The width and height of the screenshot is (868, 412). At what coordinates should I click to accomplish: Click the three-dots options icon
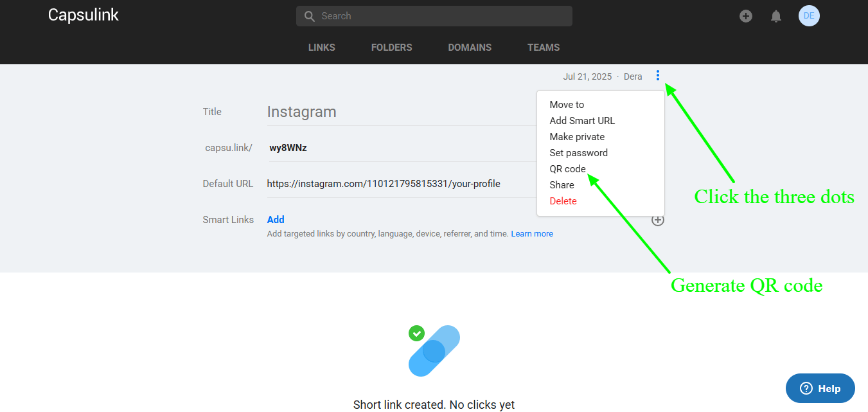(x=657, y=76)
